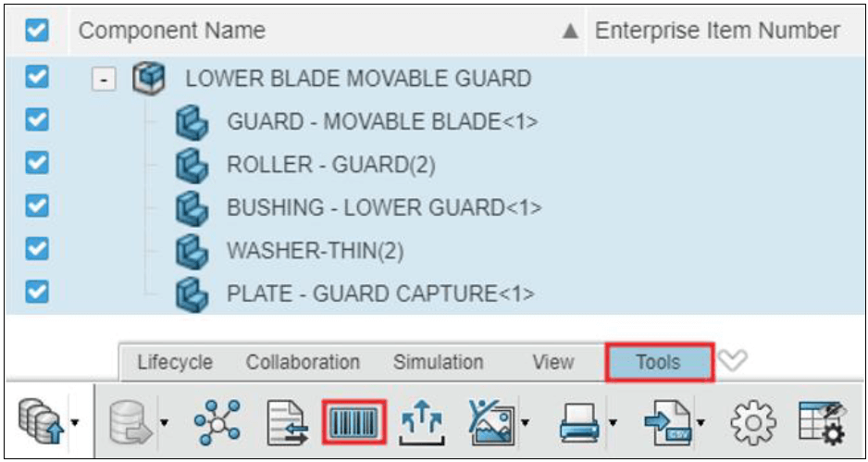Open dropdown arrow next to picture icon

[x=525, y=423]
